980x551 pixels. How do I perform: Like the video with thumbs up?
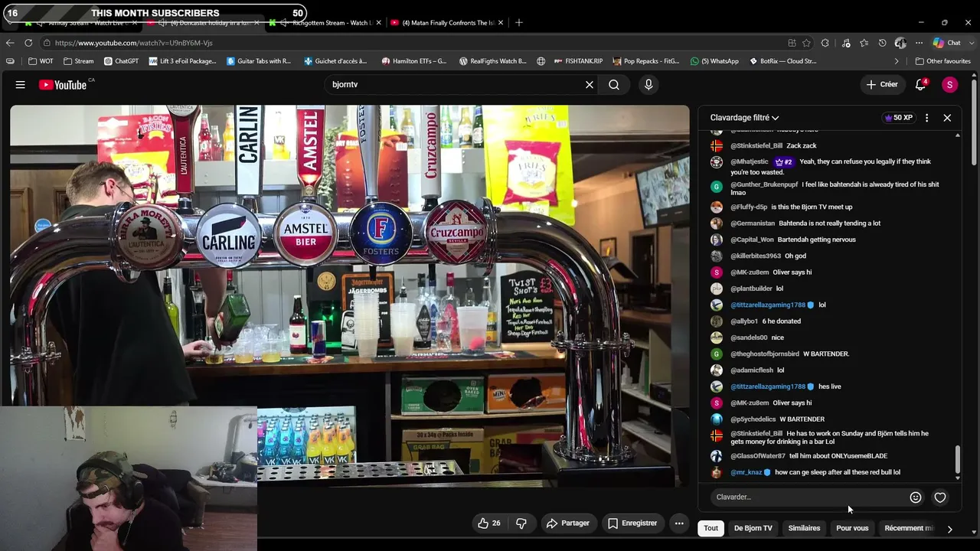pos(488,523)
